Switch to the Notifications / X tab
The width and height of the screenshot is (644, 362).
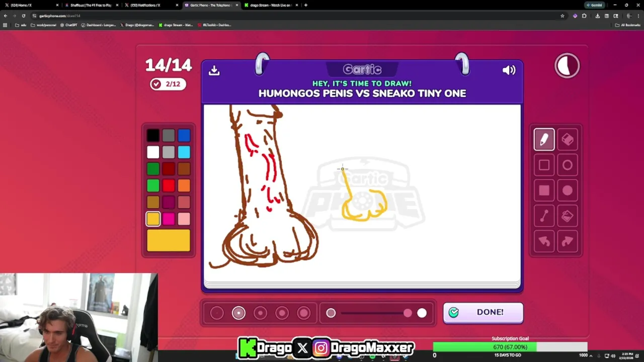150,5
